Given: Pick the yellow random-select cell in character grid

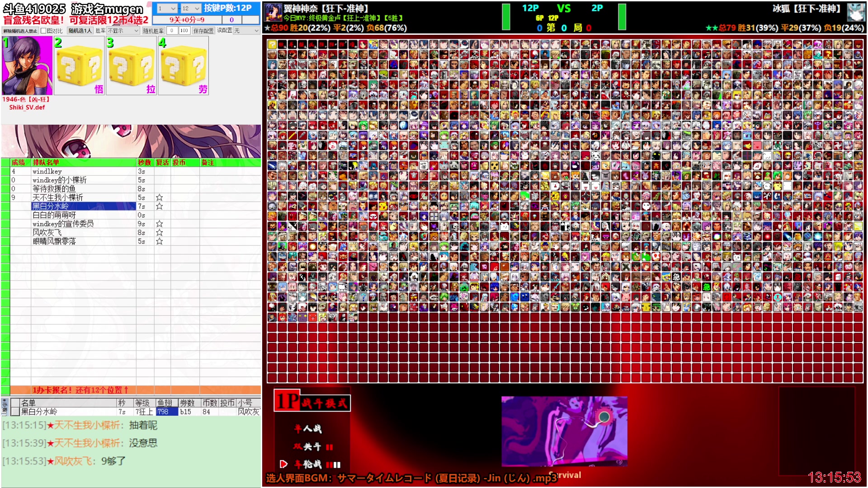Looking at the screenshot, I should 272,44.
